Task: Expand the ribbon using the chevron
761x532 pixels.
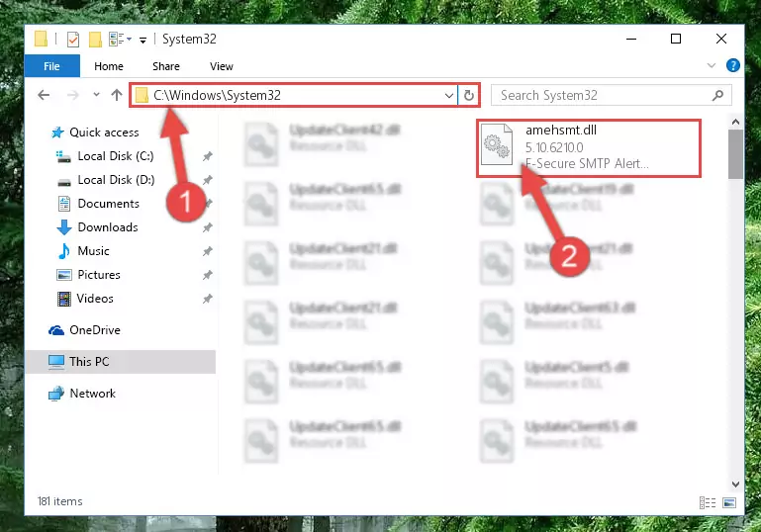Action: pyautogui.click(x=711, y=65)
